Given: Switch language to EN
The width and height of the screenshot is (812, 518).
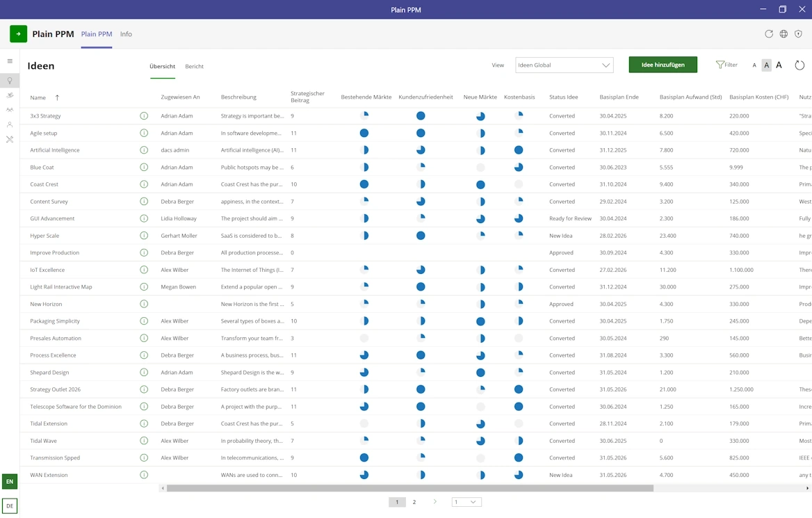Looking at the screenshot, I should [x=10, y=481].
